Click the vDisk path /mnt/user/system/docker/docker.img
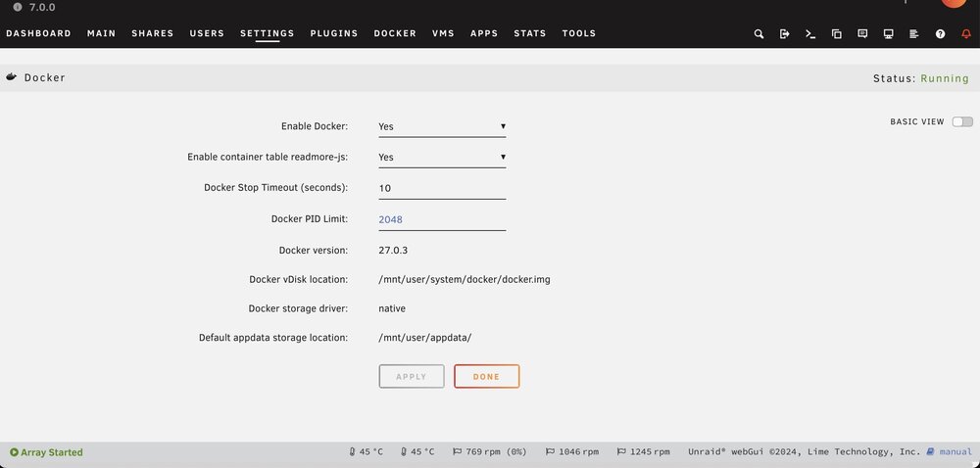The height and width of the screenshot is (468, 980). tap(465, 280)
